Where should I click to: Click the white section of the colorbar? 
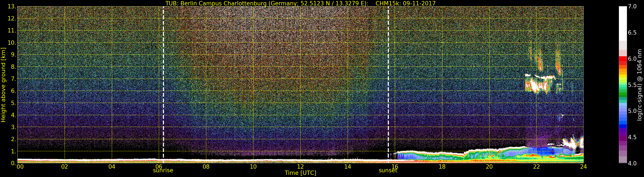point(623,24)
